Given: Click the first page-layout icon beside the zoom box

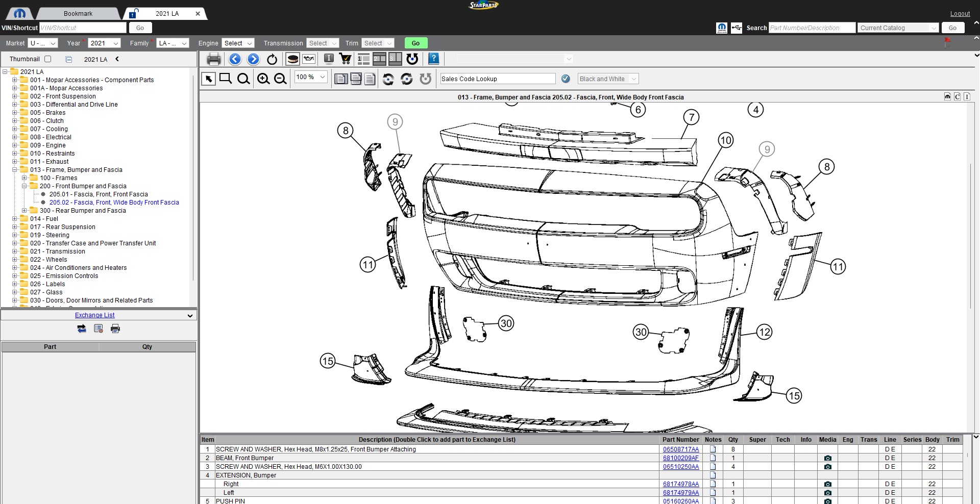Looking at the screenshot, I should click(x=341, y=79).
